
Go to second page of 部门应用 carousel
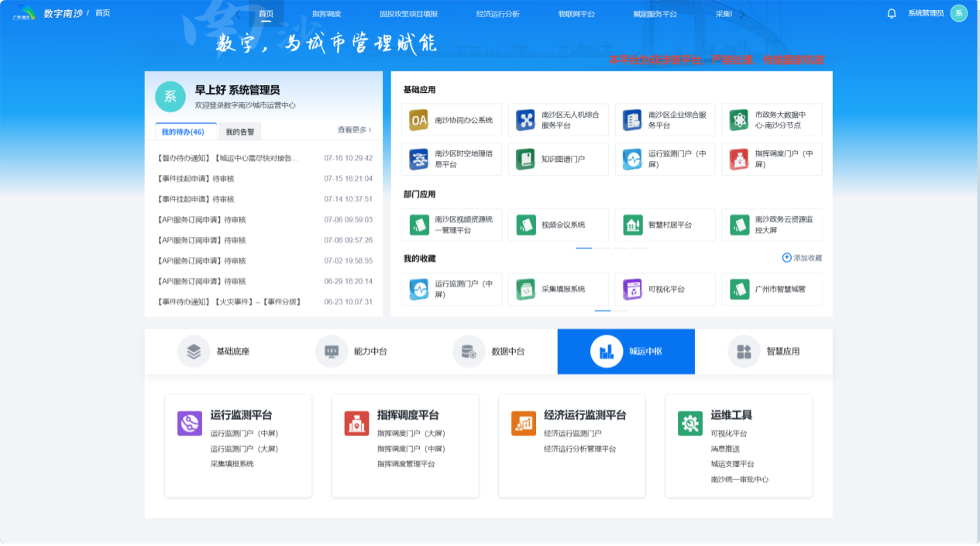603,248
